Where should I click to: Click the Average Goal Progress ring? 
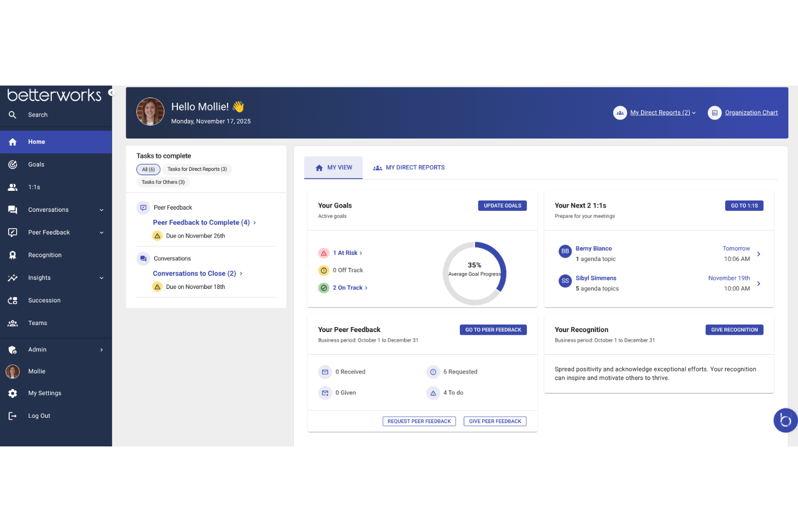pos(474,273)
